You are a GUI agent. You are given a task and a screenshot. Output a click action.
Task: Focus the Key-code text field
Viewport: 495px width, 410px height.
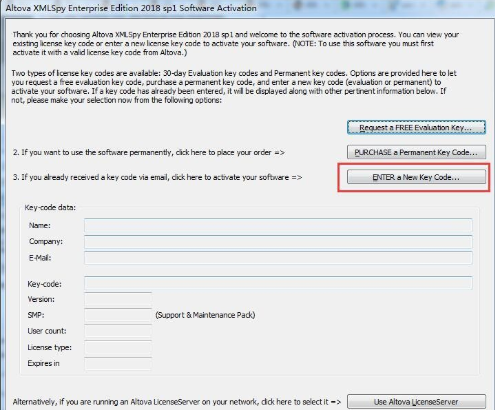pyautogui.click(x=278, y=283)
